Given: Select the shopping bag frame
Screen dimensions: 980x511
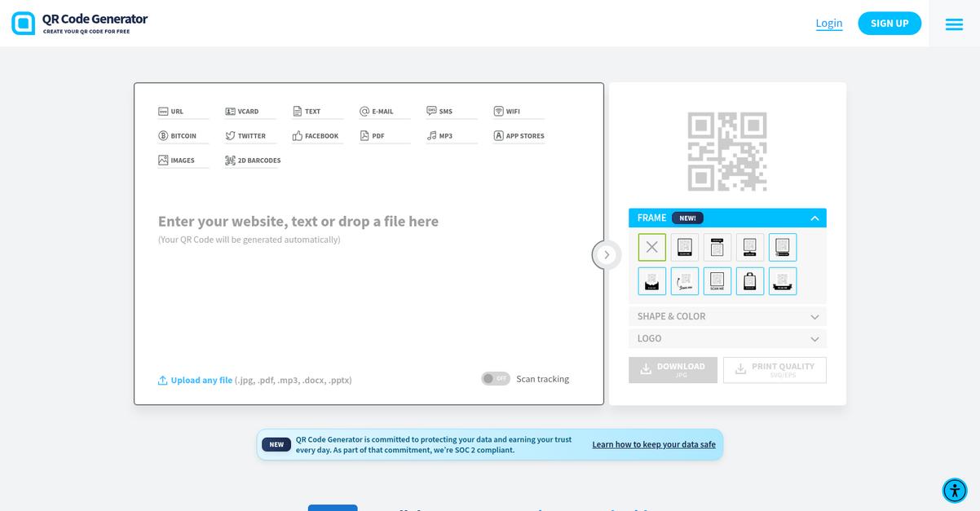Looking at the screenshot, I should 750,281.
